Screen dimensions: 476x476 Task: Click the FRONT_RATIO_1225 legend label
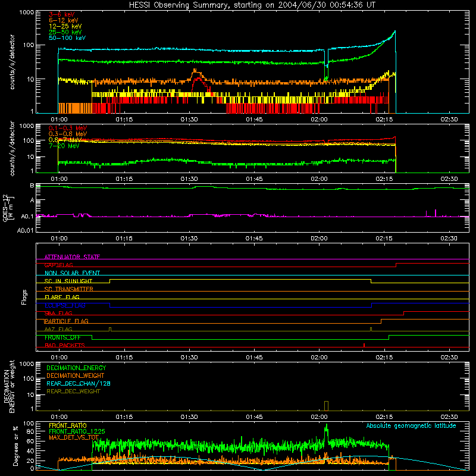pos(77,431)
